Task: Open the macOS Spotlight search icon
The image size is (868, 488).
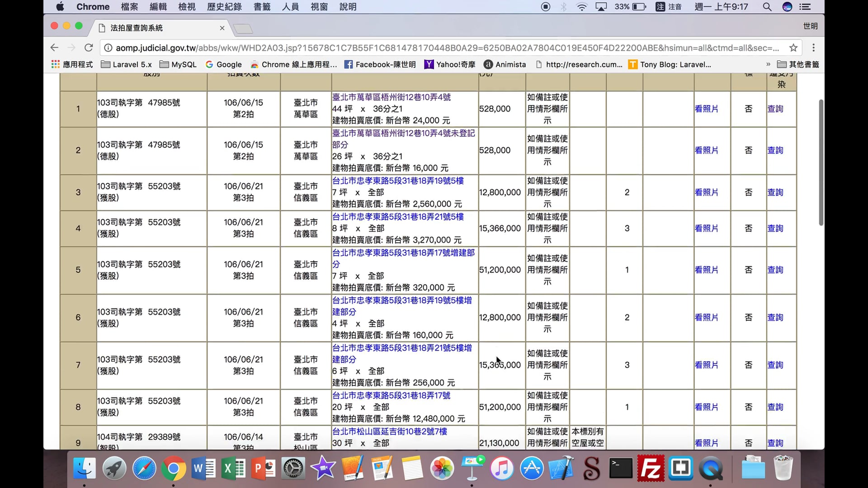Action: tap(767, 7)
